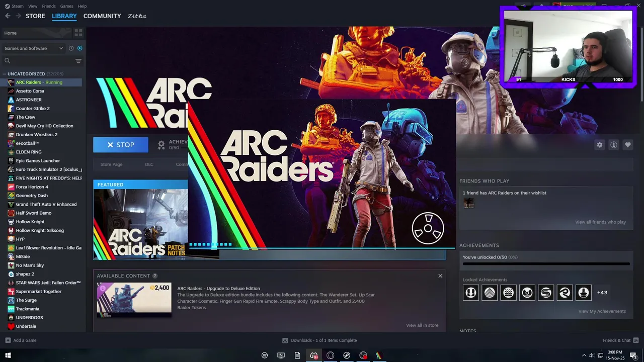Collapse the Uncategorized collection

coord(4,74)
